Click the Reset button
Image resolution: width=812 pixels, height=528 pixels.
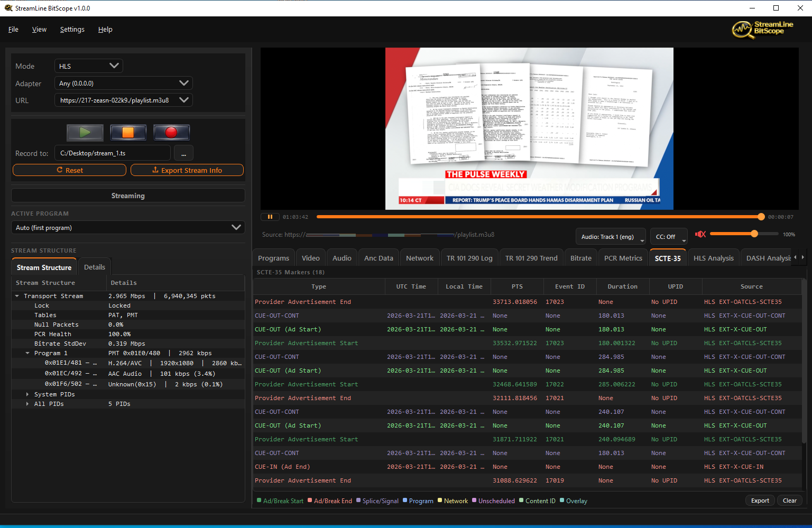(x=69, y=170)
